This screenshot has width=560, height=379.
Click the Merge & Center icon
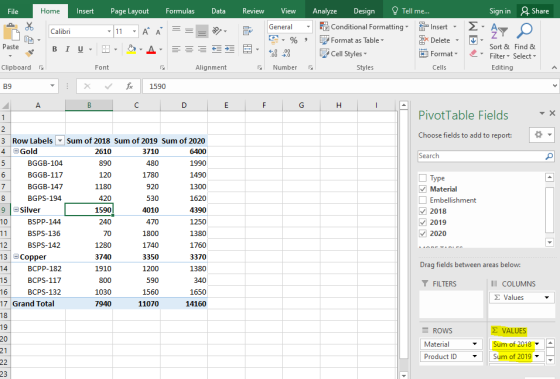pos(248,49)
